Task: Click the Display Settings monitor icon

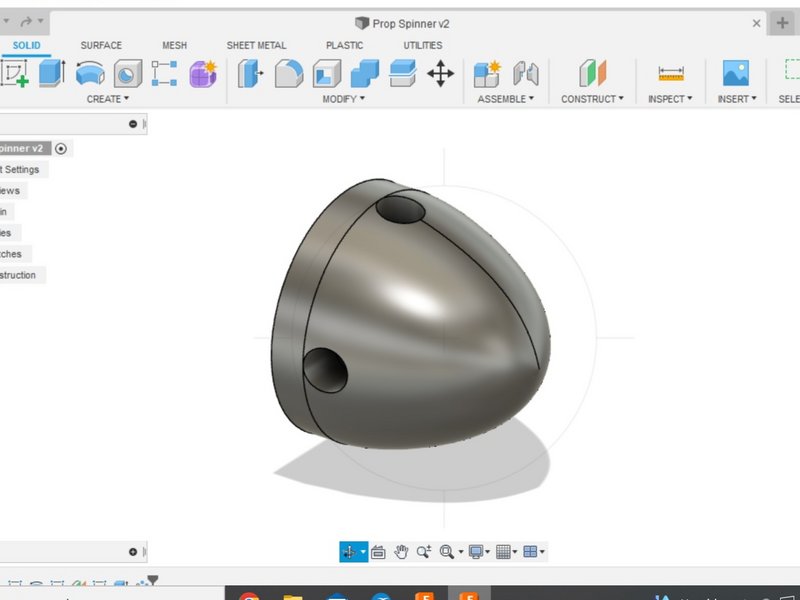Action: pos(476,552)
